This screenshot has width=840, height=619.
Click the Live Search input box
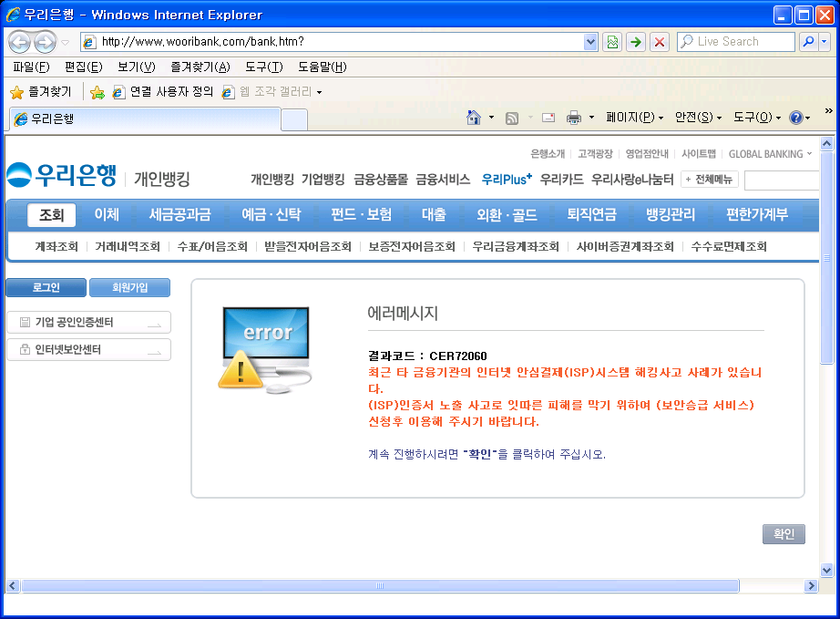[735, 42]
